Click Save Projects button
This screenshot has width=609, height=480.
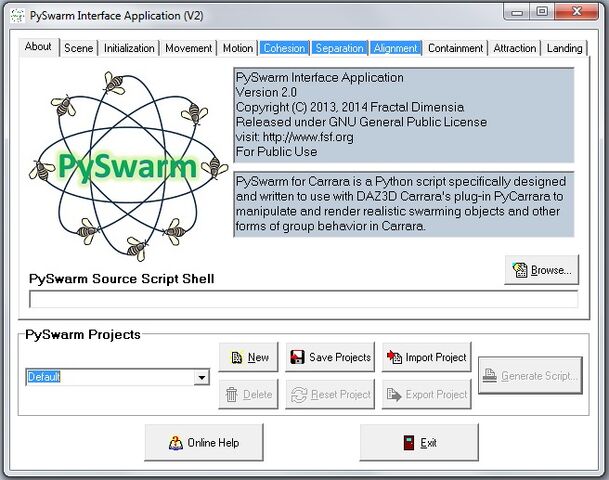click(330, 357)
